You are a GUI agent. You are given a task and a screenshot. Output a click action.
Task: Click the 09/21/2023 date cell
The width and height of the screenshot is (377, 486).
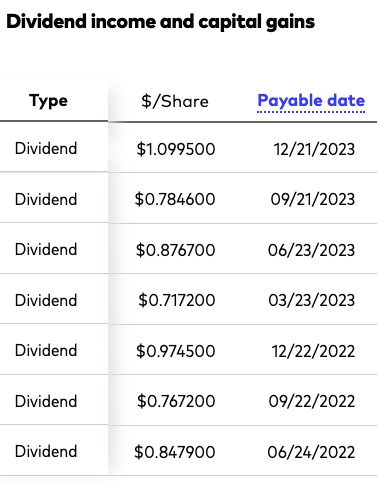pos(313,199)
